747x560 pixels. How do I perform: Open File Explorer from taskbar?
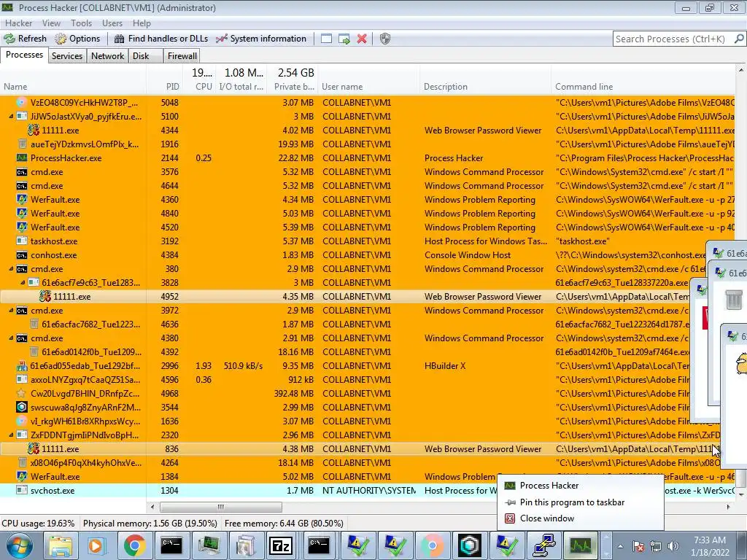(x=61, y=545)
